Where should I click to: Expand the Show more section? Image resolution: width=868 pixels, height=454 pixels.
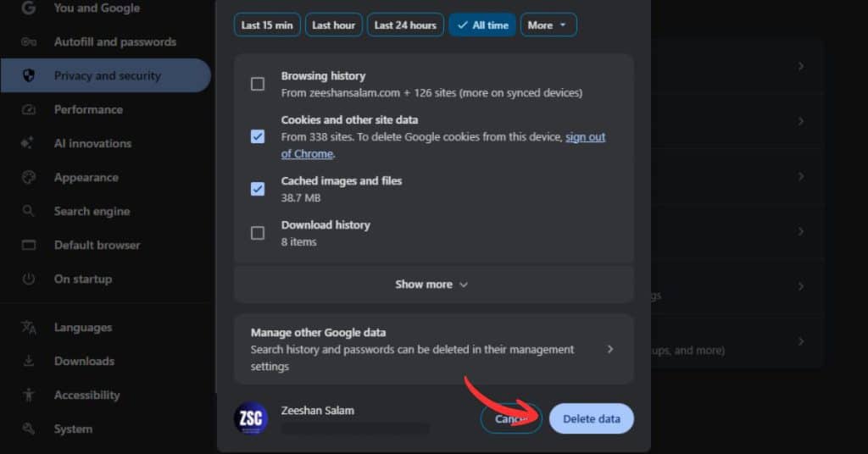point(432,285)
